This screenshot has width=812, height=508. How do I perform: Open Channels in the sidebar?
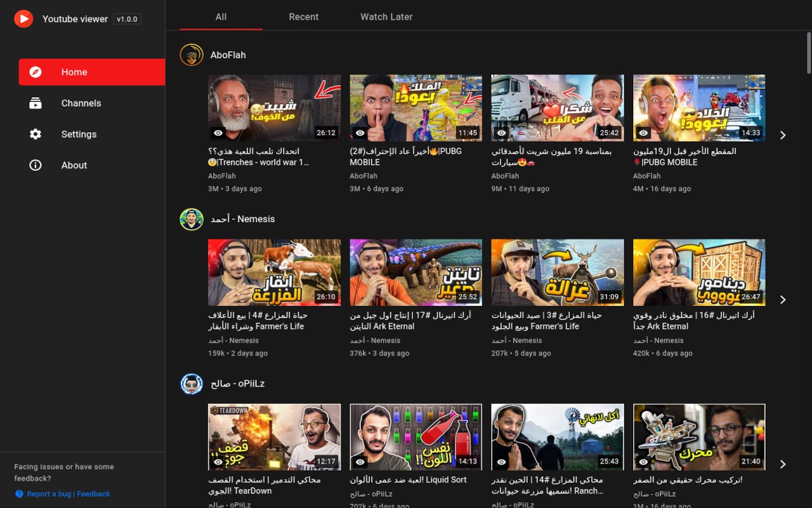click(92, 103)
